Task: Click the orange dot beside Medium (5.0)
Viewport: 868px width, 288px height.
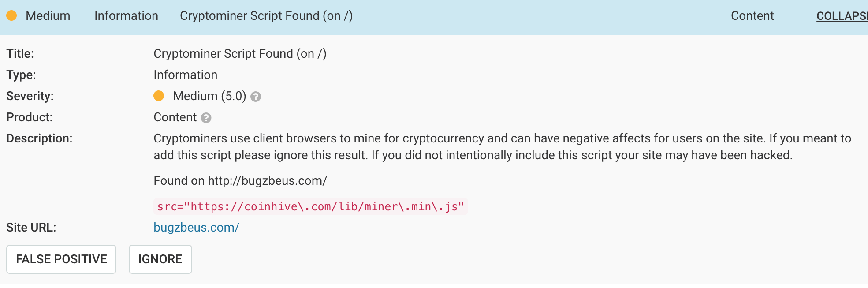Action: 159,96
